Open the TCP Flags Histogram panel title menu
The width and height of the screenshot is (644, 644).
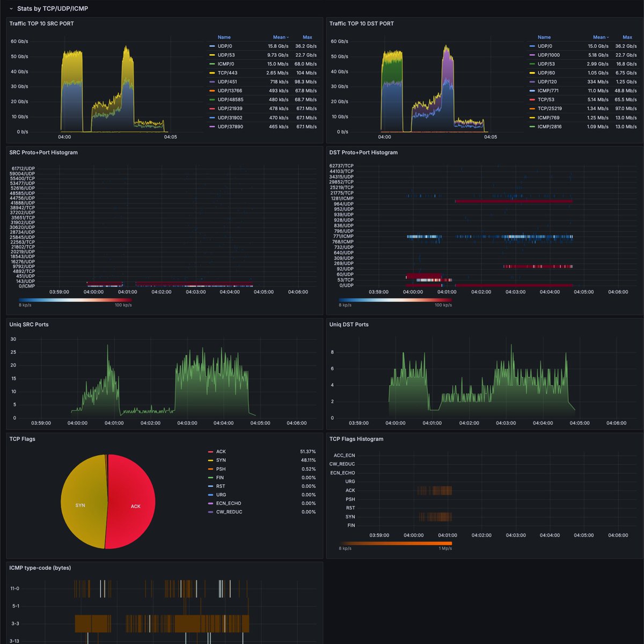click(356, 438)
